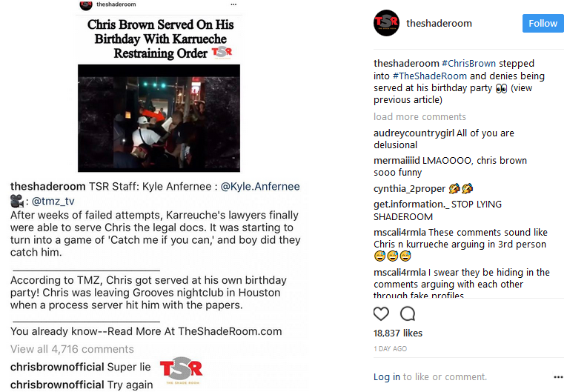Click small theshaderoom avatar atop embedded post
567x392 pixels.
click(86, 4)
